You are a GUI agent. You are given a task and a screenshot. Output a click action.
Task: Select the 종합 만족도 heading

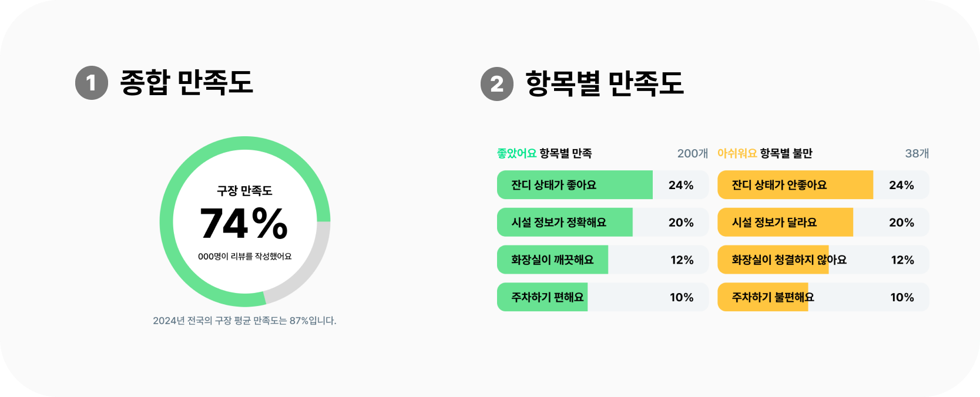pos(186,83)
